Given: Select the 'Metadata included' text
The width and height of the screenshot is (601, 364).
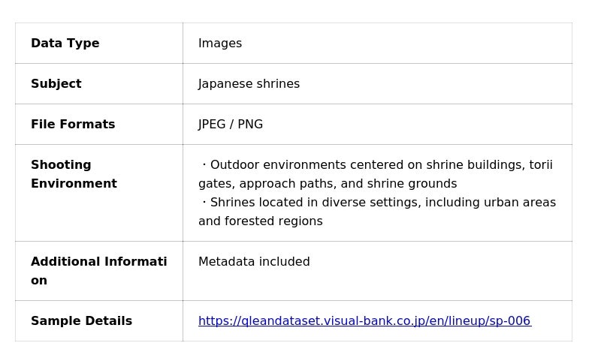Looking at the screenshot, I should (x=254, y=262).
